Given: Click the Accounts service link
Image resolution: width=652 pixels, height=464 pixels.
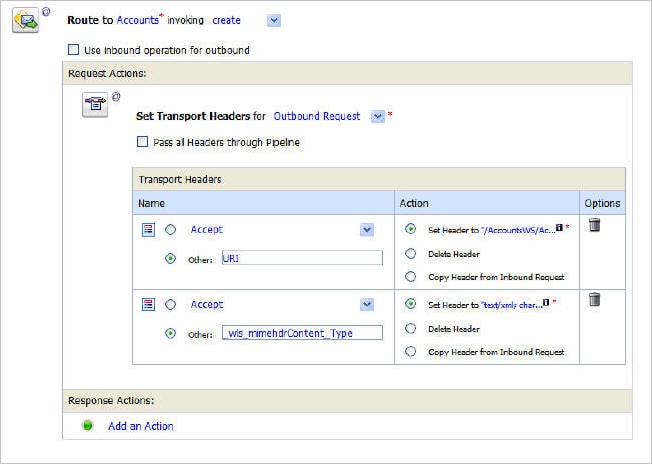Looking at the screenshot, I should 136,20.
